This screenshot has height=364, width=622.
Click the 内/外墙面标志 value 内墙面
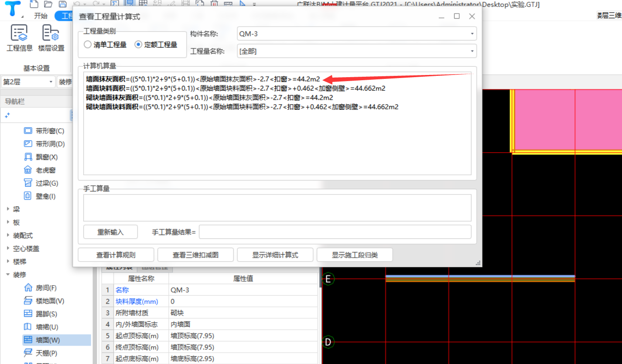tap(243, 324)
